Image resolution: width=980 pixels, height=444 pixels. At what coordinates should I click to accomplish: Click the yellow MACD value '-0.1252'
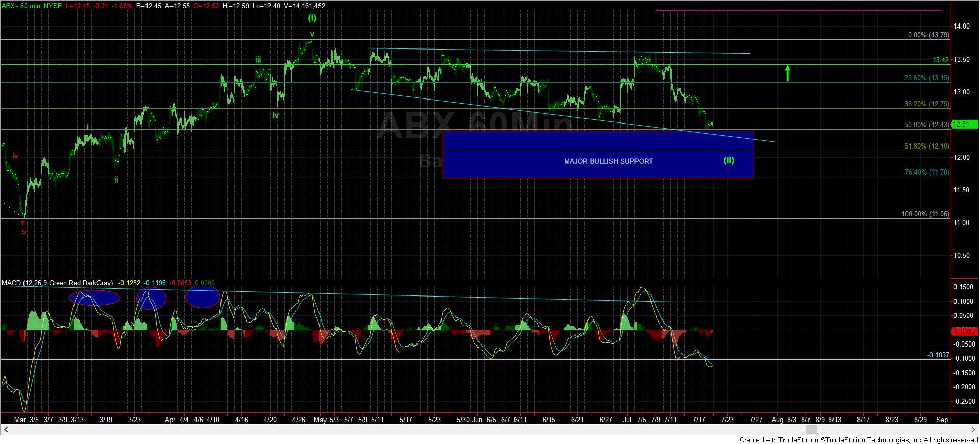130,283
